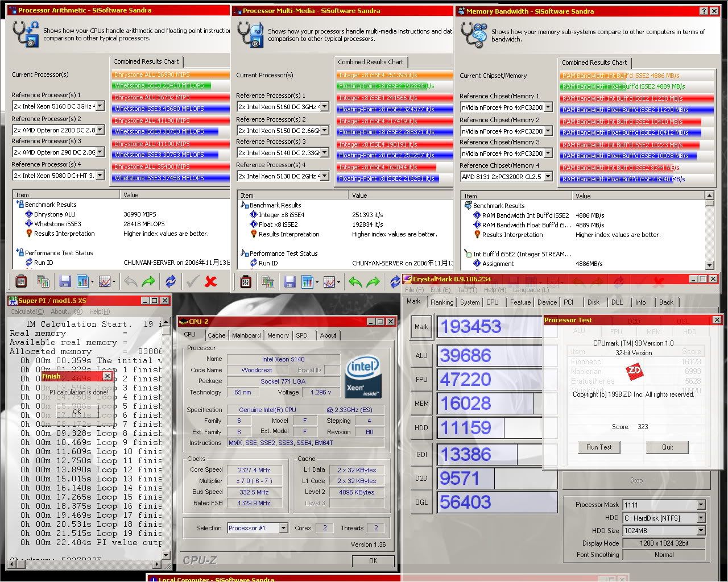This screenshot has height=582, width=728.
Task: Click the stethoscope icon in Processor Multi-Media header
Action: point(250,35)
